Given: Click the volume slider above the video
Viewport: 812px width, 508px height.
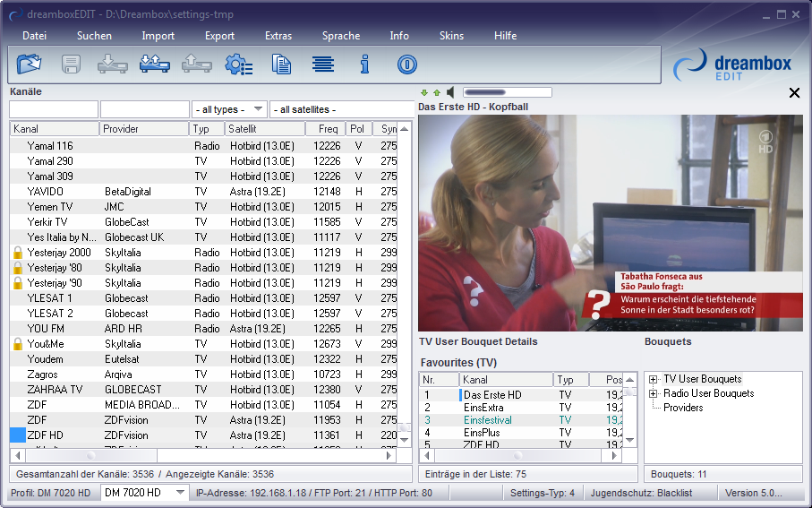Looking at the screenshot, I should click(x=507, y=92).
